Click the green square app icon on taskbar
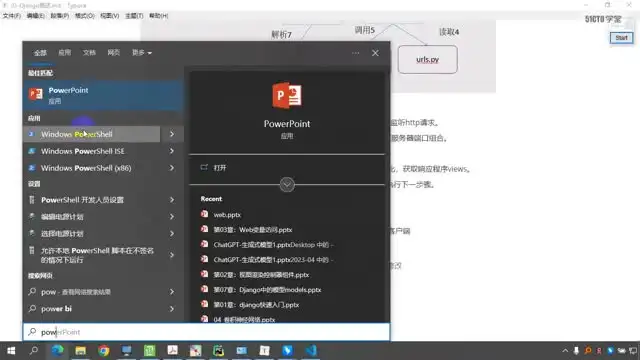This screenshot has height=360, width=640. pyautogui.click(x=149, y=351)
